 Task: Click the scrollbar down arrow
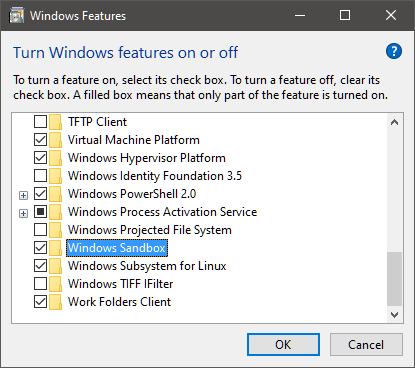(x=395, y=315)
